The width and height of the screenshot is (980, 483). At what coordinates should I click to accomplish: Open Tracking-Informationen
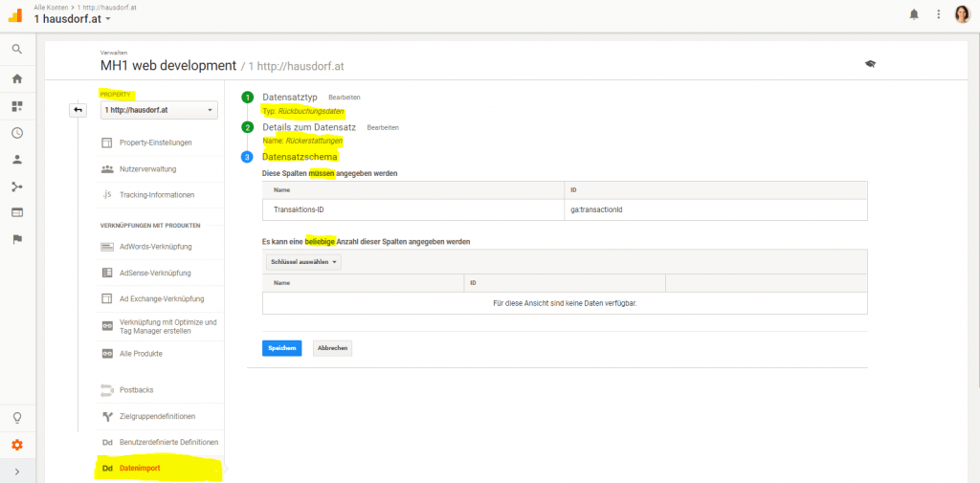click(157, 195)
